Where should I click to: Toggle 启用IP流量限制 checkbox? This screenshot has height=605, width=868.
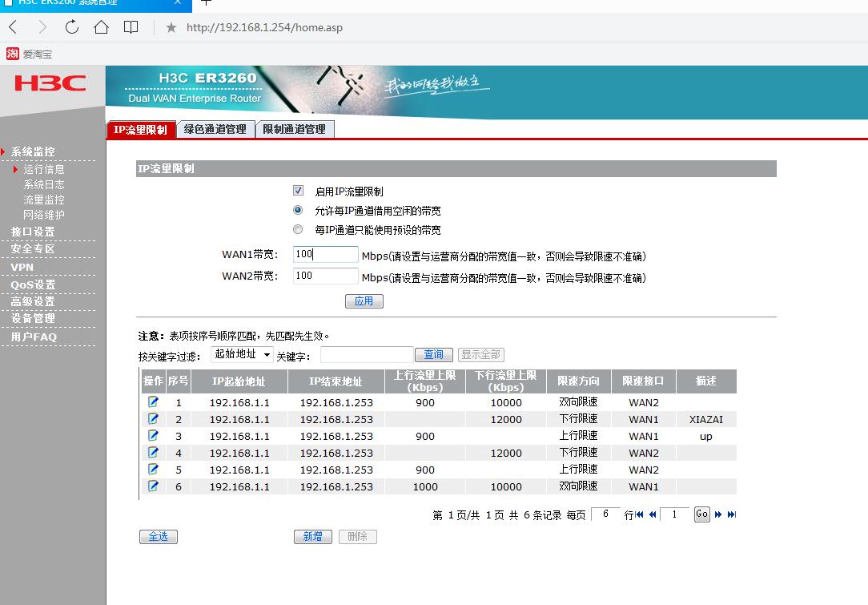pos(299,191)
